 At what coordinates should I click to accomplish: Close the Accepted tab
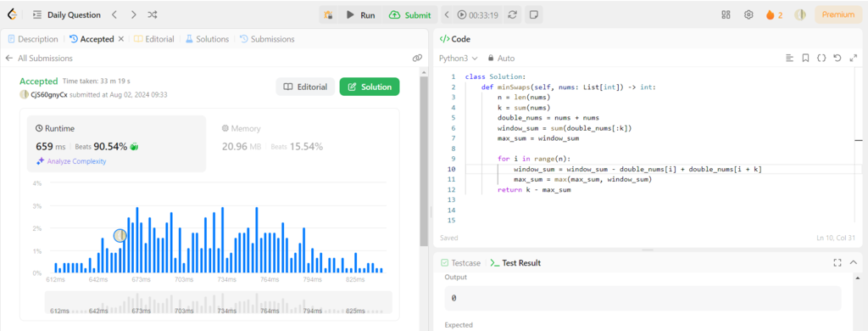(x=121, y=39)
